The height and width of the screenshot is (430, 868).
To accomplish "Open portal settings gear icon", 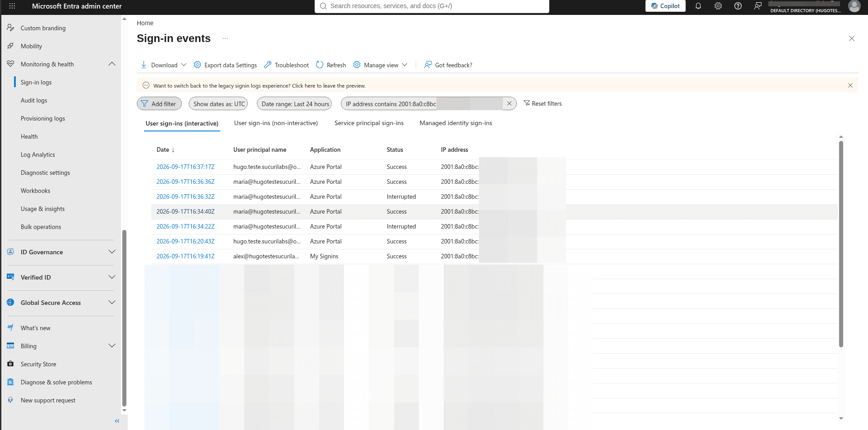I will 718,6.
